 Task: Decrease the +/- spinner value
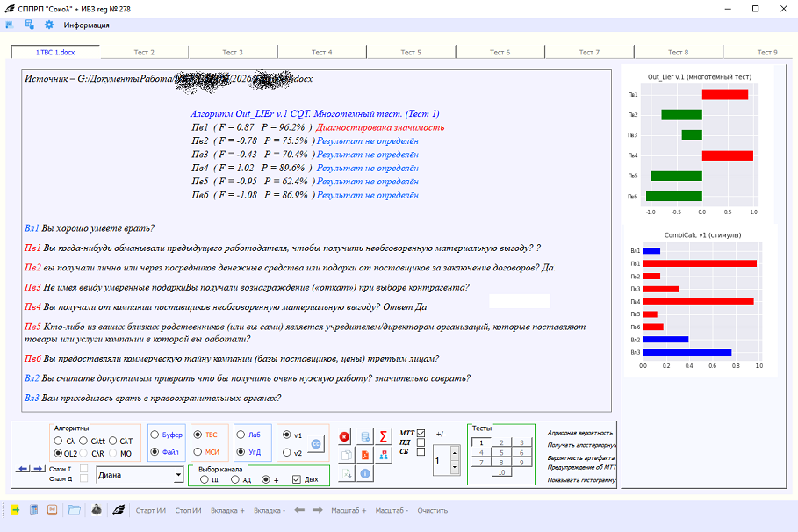[453, 468]
